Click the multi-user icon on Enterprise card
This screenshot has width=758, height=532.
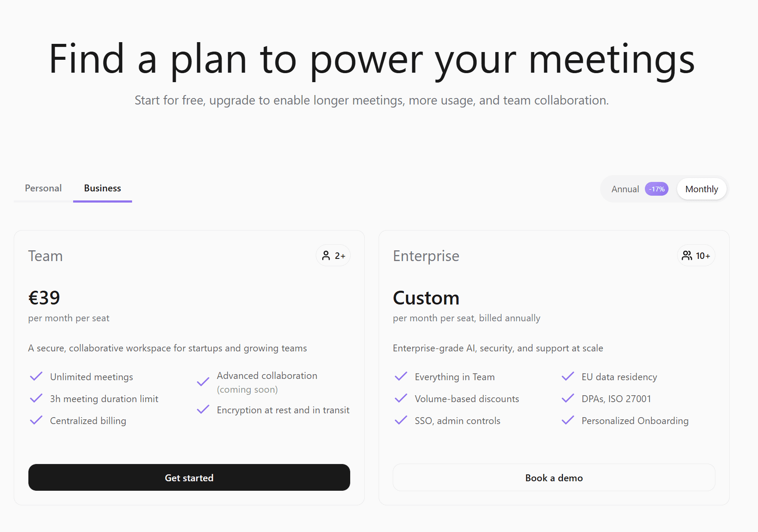(687, 256)
